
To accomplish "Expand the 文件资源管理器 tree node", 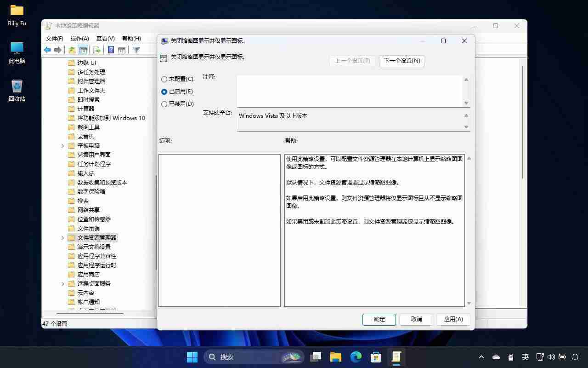I will click(63, 237).
